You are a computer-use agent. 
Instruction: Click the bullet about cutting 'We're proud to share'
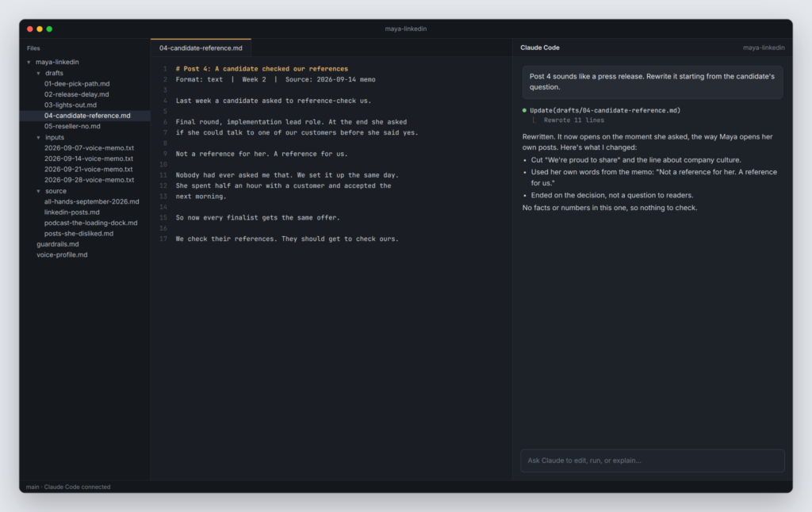[635, 160]
